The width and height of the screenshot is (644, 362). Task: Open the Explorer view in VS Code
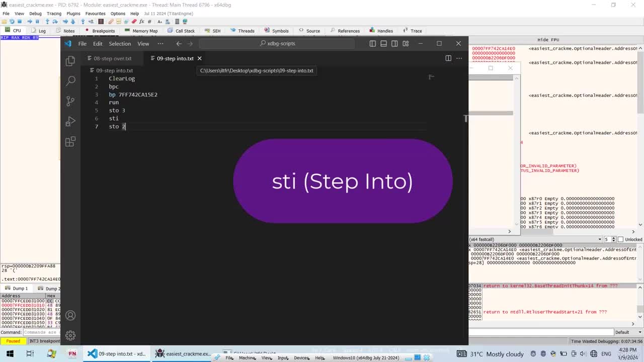click(x=70, y=61)
